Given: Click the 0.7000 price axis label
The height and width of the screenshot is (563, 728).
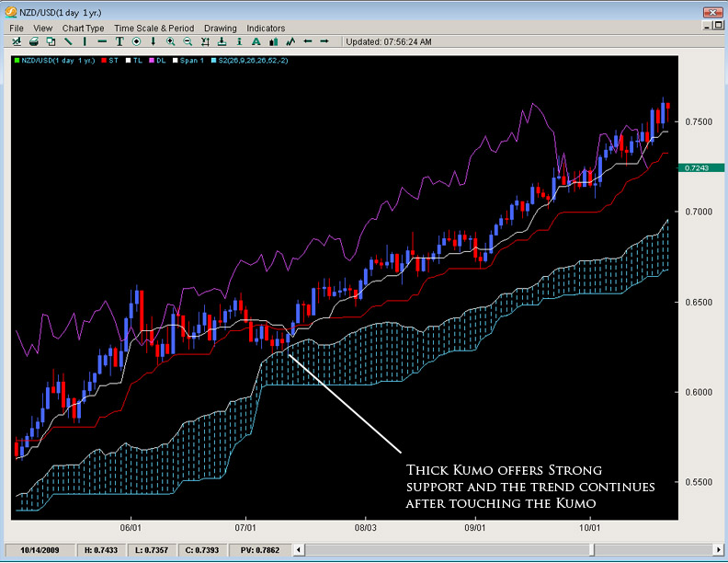Looking at the screenshot, I should point(699,212).
